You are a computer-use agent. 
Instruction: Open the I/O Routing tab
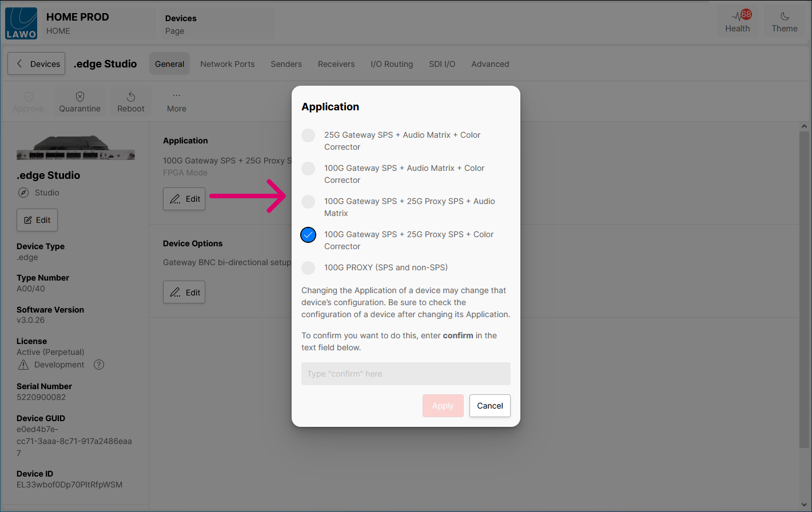pyautogui.click(x=392, y=64)
